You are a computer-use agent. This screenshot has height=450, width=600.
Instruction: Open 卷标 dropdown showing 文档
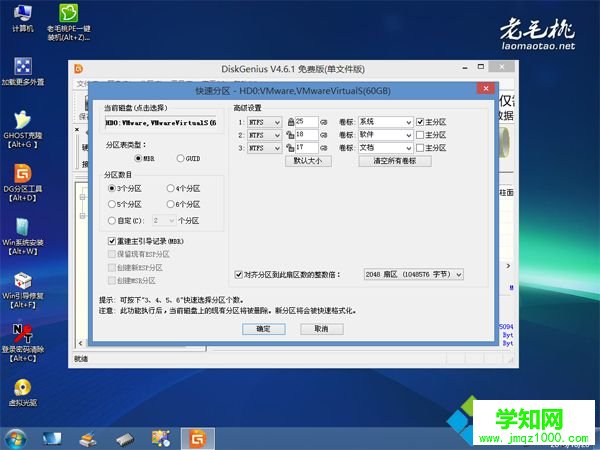pyautogui.click(x=386, y=148)
